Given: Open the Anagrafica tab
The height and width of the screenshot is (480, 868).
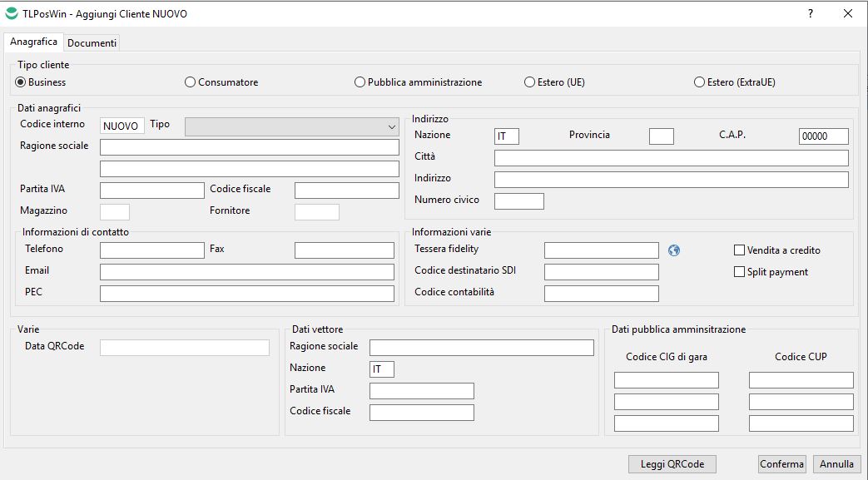Looking at the screenshot, I should [34, 42].
